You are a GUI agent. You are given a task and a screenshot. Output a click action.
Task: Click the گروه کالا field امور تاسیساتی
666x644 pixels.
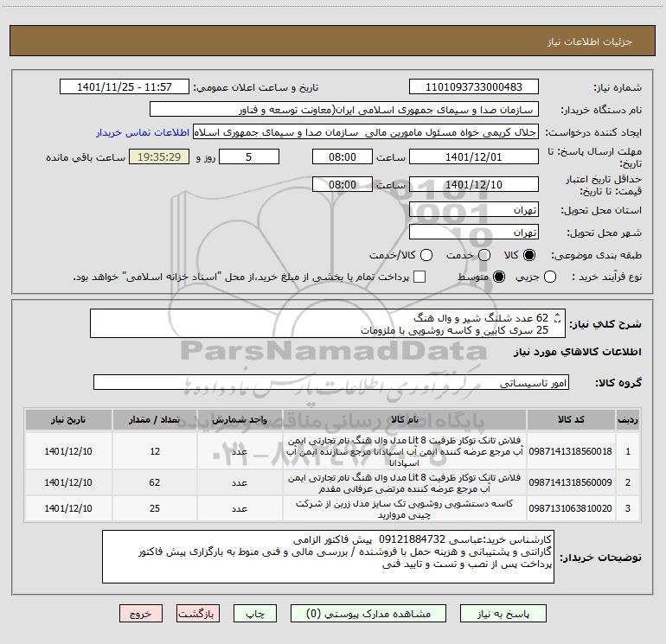(x=331, y=382)
